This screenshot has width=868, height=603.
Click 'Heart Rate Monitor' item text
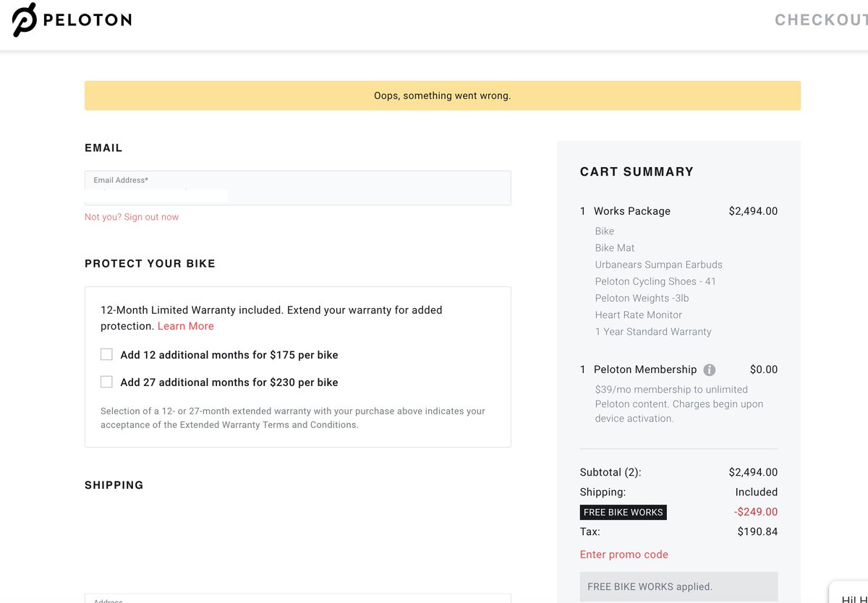(639, 315)
